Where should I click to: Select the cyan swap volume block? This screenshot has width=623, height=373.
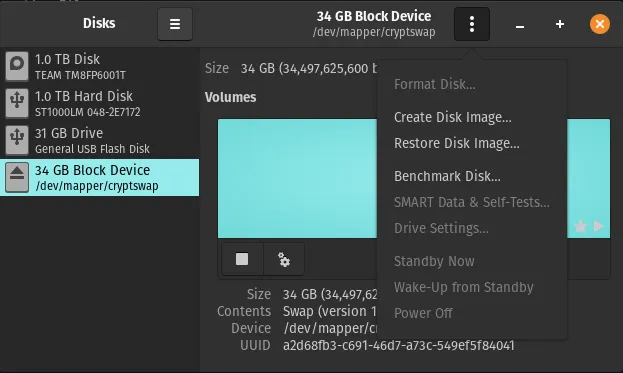coord(297,178)
